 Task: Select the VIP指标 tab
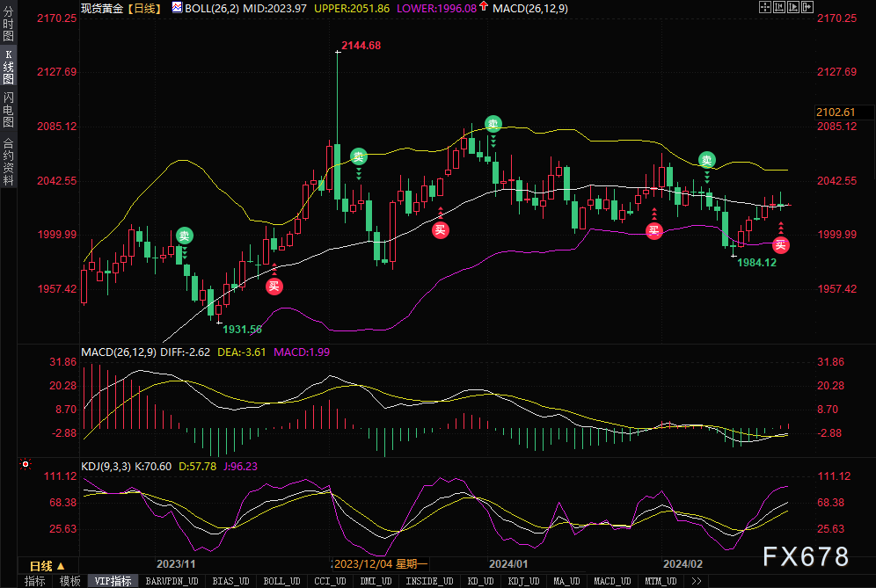(x=113, y=581)
